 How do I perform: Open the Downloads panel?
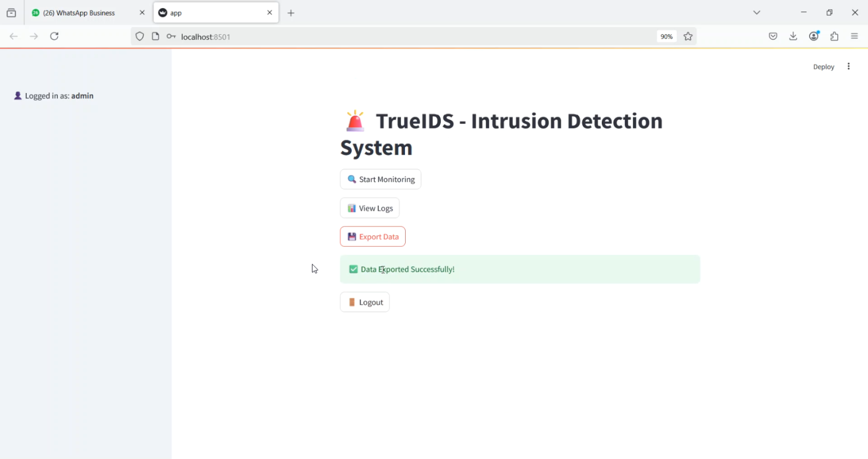click(x=793, y=36)
